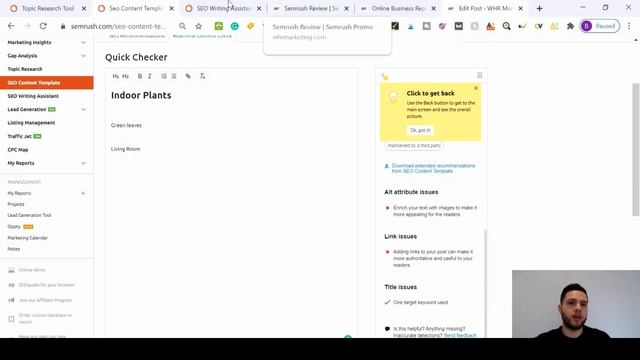This screenshot has width=640, height=360.
Task: Download extended recommendations from SEO Content Template
Action: pyautogui.click(x=433, y=169)
